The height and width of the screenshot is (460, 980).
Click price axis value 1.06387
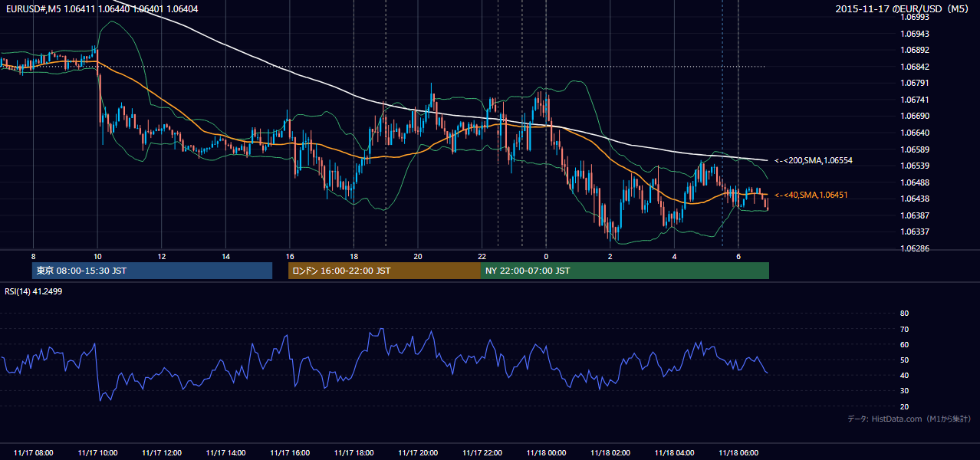pyautogui.click(x=915, y=215)
